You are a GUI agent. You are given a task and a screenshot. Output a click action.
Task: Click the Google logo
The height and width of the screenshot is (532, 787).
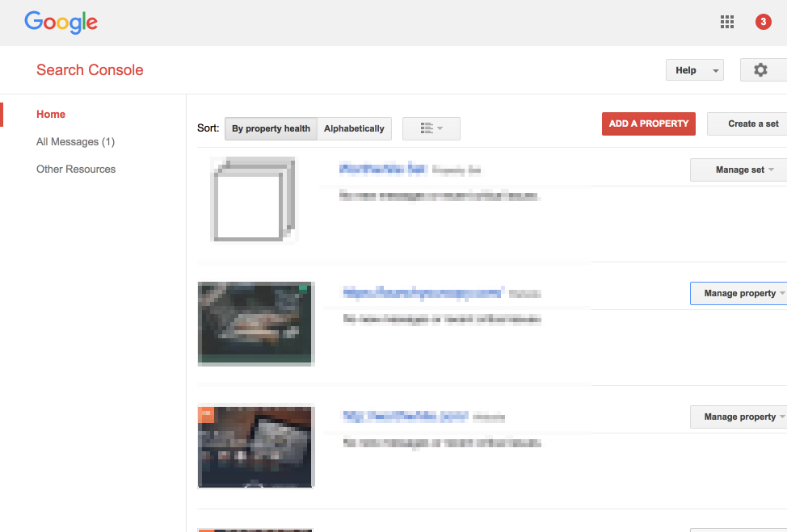coord(61,23)
